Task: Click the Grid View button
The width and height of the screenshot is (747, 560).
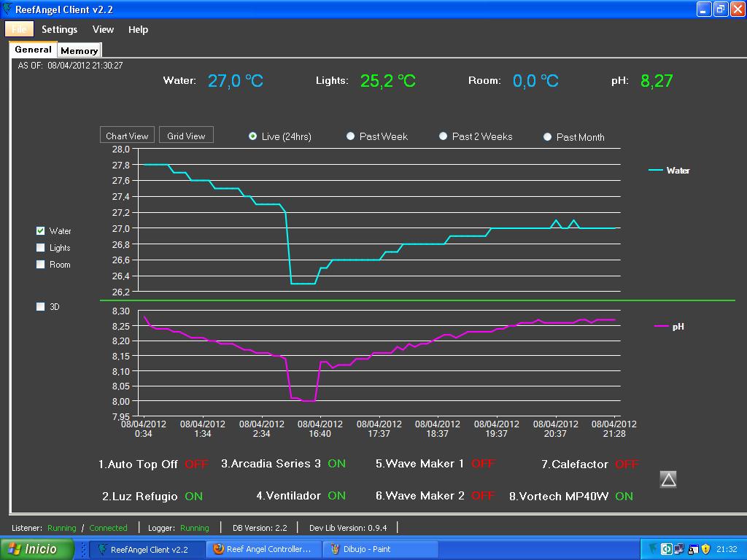Action: tap(186, 136)
